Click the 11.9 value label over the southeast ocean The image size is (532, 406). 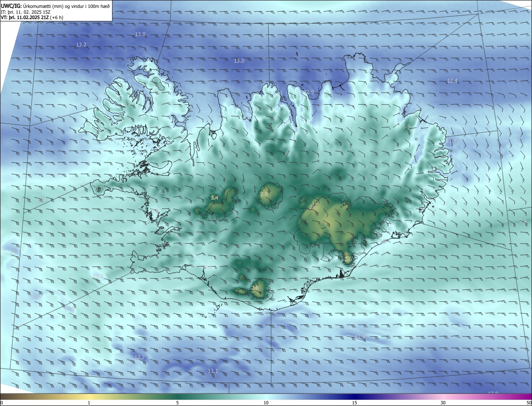click(x=360, y=337)
